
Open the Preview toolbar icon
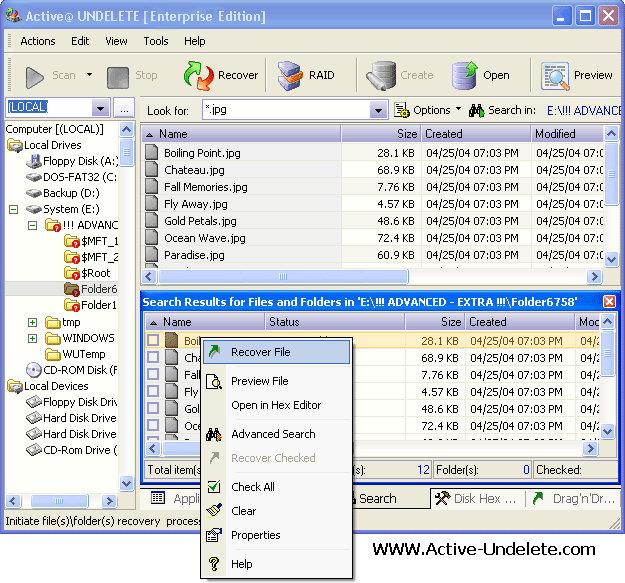tap(554, 76)
